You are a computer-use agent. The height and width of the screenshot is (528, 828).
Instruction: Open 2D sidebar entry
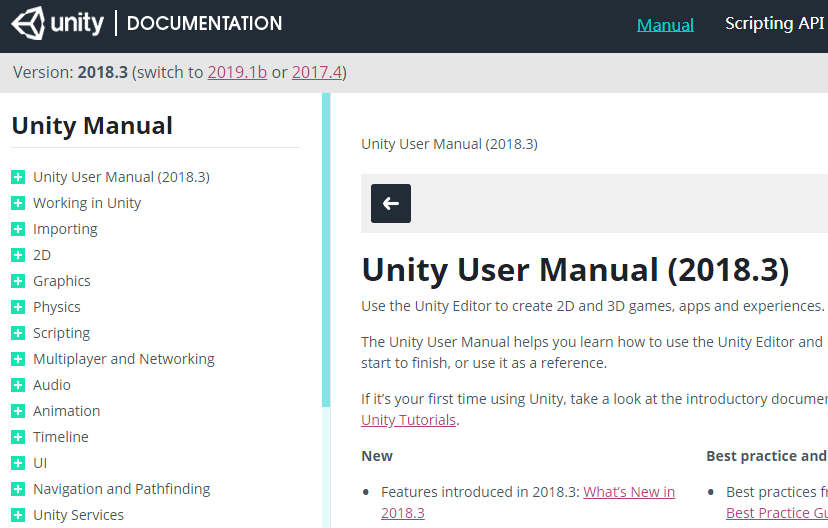tap(42, 255)
